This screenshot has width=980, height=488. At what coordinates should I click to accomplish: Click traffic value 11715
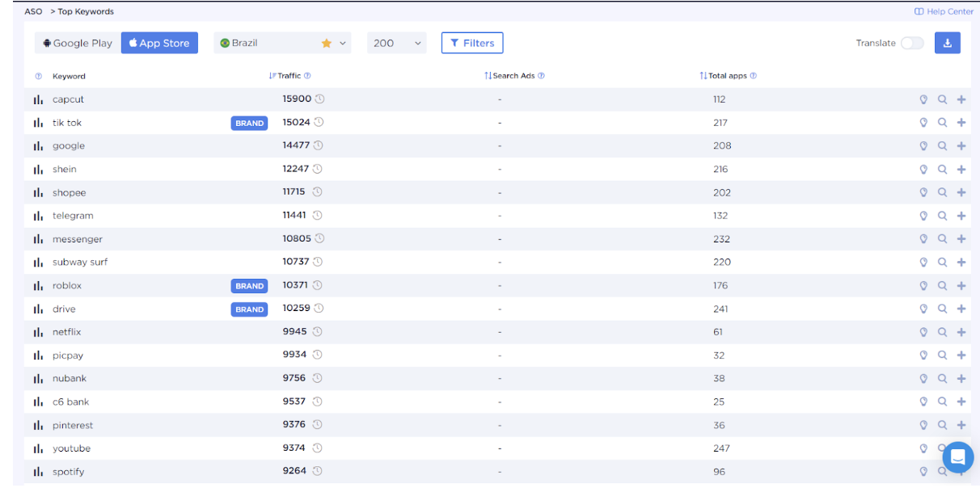[294, 192]
